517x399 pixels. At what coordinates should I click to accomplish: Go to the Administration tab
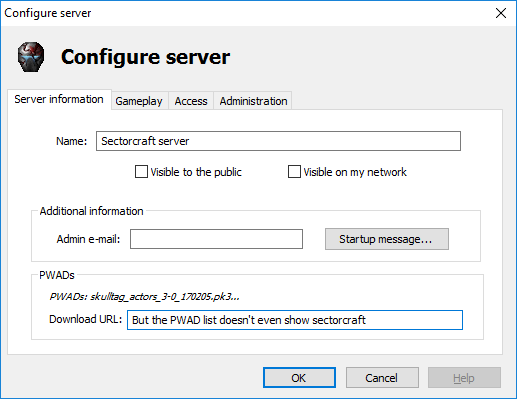click(253, 101)
